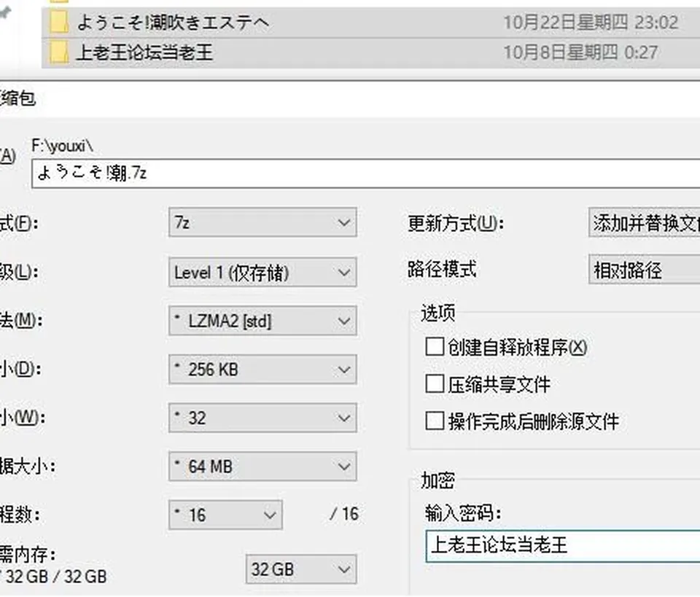
Task: Select the 上老王论坛当老王 folder name in the list
Action: [144, 52]
